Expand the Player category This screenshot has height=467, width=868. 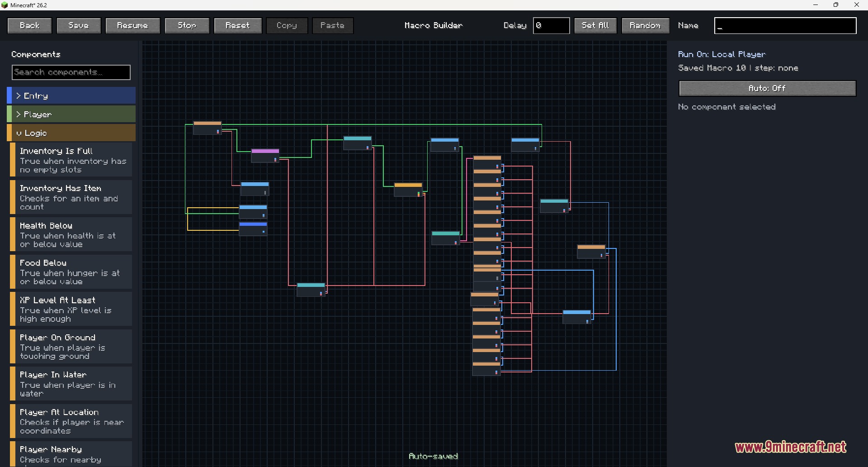click(71, 114)
